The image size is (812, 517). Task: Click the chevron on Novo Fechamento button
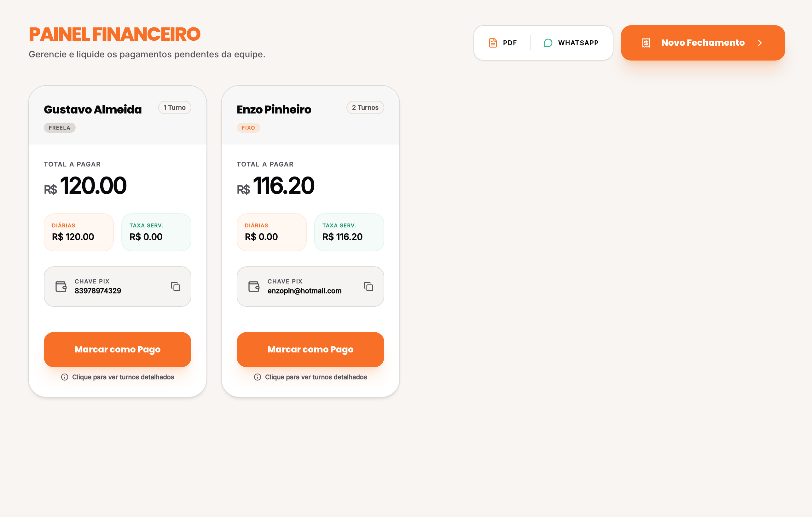point(760,43)
